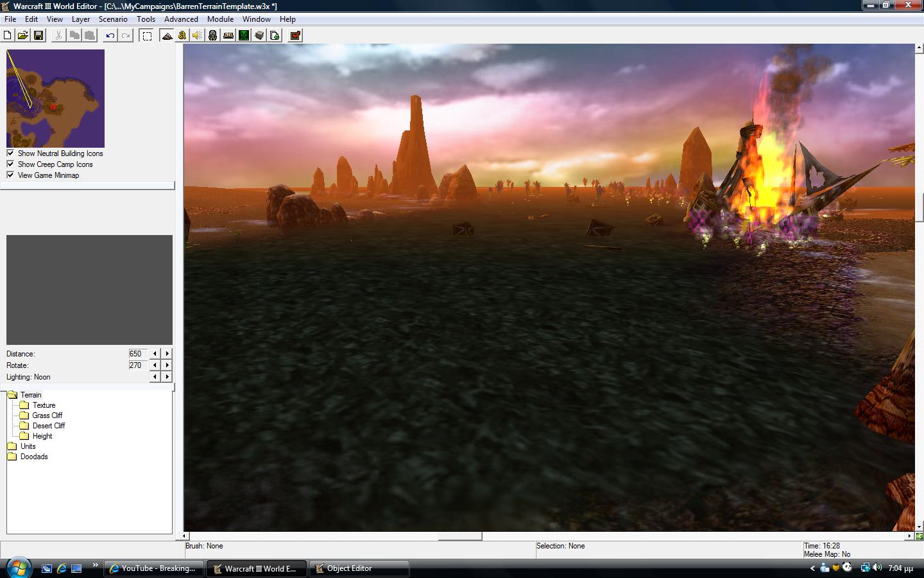Create a new map with New icon
The width and height of the screenshot is (924, 578).
click(x=8, y=35)
